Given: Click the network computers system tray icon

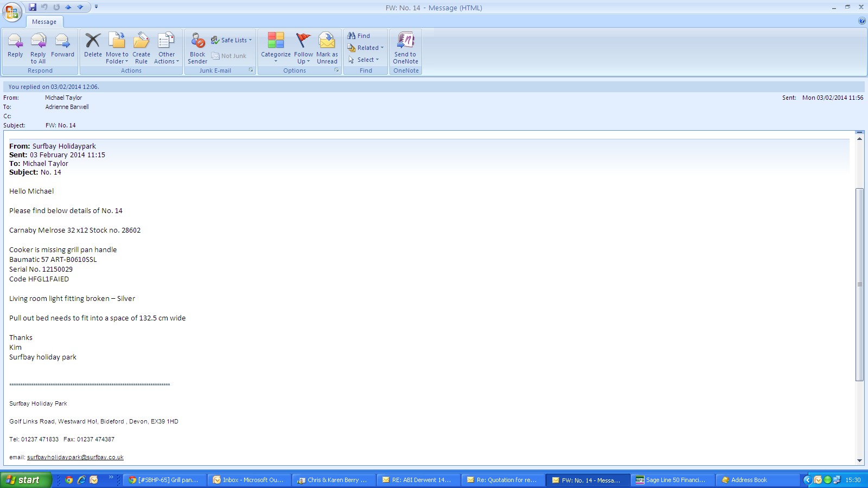Looking at the screenshot, I should click(x=837, y=480).
